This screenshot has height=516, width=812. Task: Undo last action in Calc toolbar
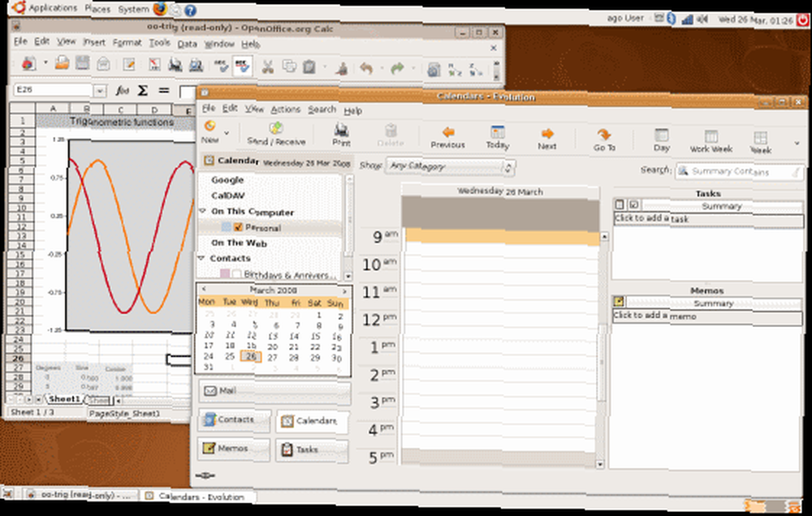coord(366,68)
